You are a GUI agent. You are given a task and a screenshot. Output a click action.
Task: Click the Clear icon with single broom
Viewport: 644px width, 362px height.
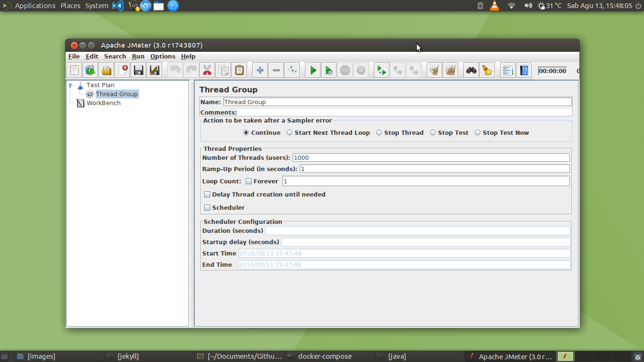point(434,70)
